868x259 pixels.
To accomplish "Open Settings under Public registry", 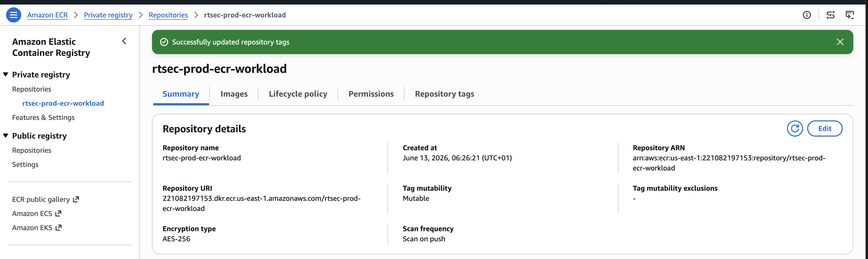I will pos(25,164).
